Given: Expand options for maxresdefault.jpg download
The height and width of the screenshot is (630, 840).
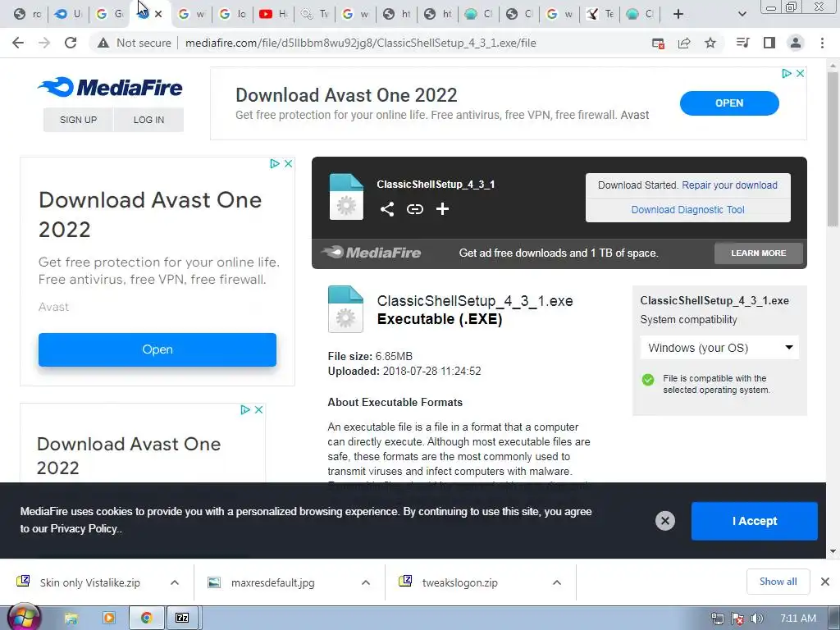Looking at the screenshot, I should coord(366,583).
